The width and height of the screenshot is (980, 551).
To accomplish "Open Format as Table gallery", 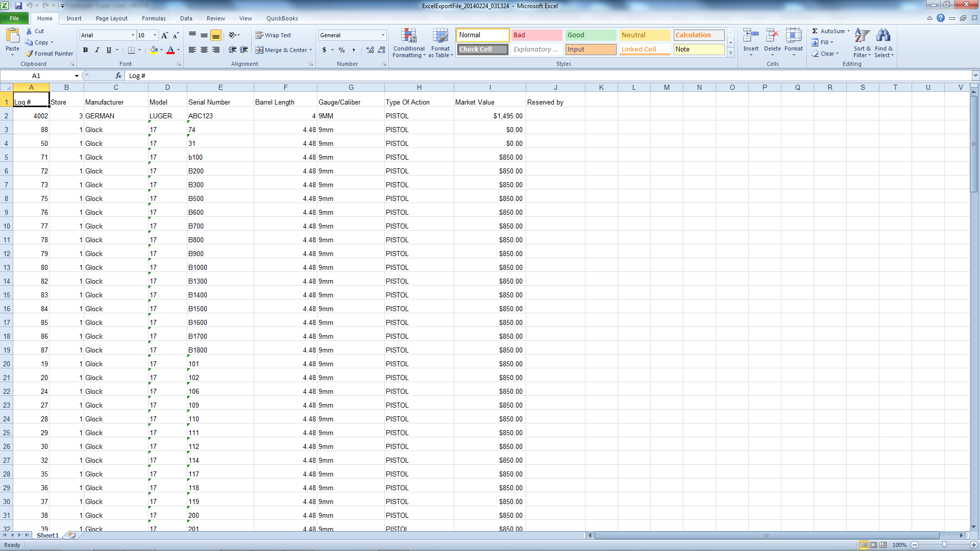I will click(440, 43).
